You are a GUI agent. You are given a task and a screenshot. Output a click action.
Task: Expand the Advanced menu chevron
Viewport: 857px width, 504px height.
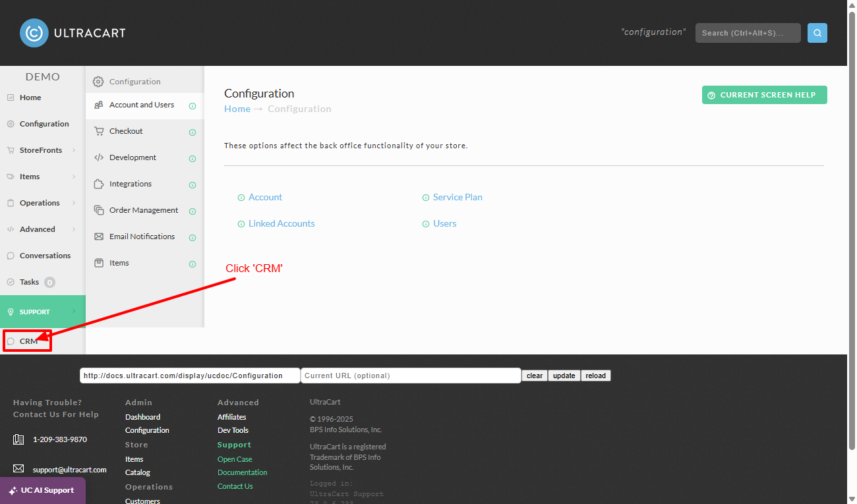click(x=74, y=229)
